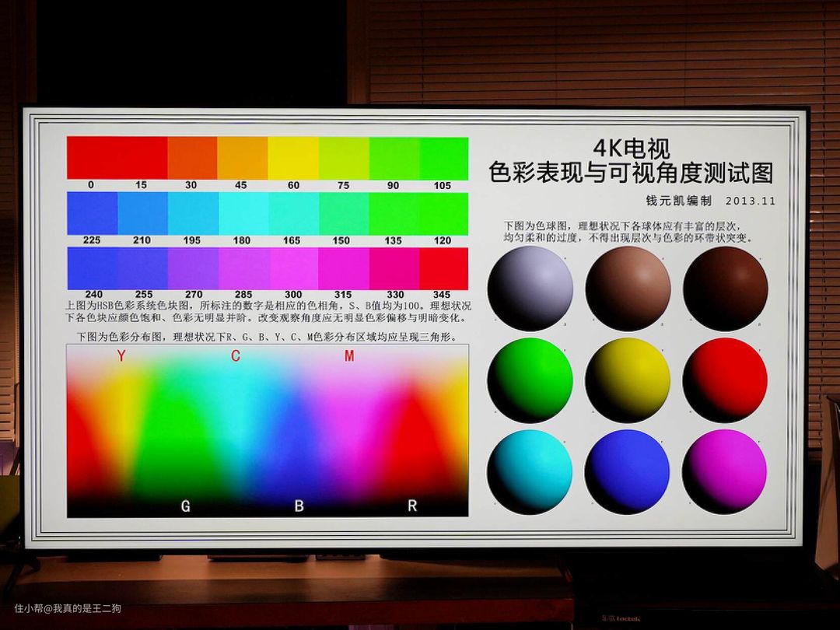Click the 4K电视 title text
Image resolution: width=840 pixels, height=630 pixels.
tap(631, 148)
